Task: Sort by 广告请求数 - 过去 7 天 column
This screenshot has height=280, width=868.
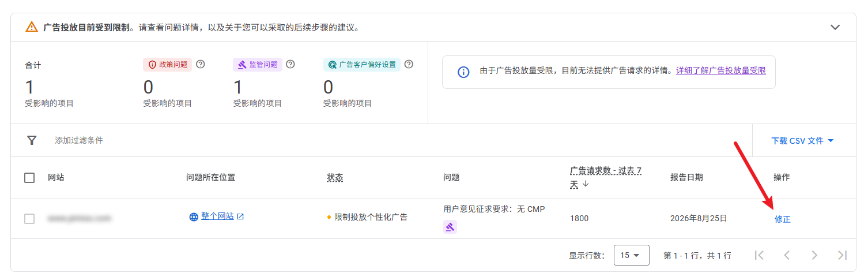Action: pos(606,177)
